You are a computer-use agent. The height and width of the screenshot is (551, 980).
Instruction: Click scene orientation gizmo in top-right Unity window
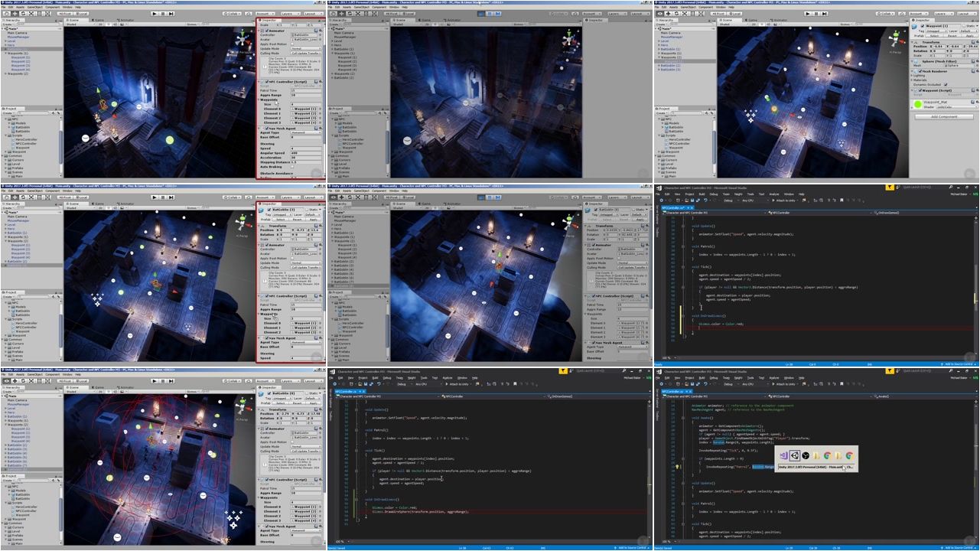coord(894,39)
